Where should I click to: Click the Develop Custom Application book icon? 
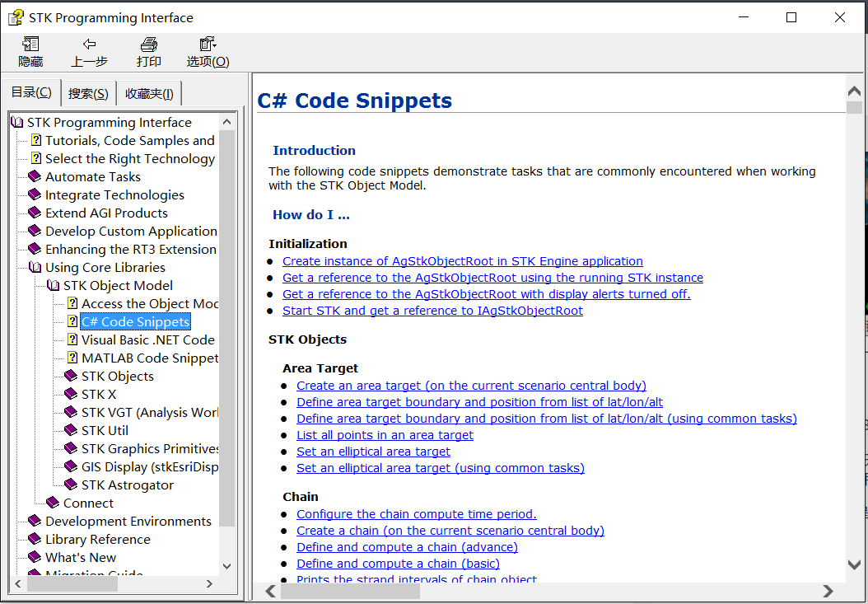click(35, 231)
